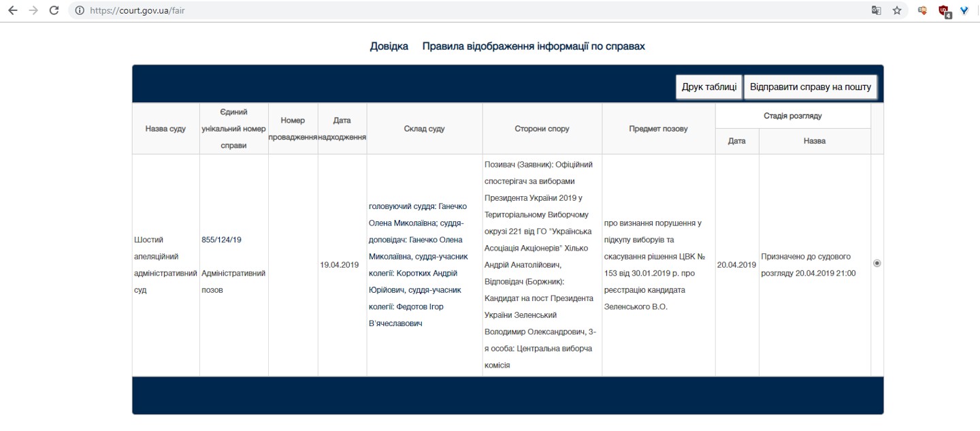Image resolution: width=980 pixels, height=431 pixels.
Task: Click the Друк таблиці button
Action: (x=709, y=87)
